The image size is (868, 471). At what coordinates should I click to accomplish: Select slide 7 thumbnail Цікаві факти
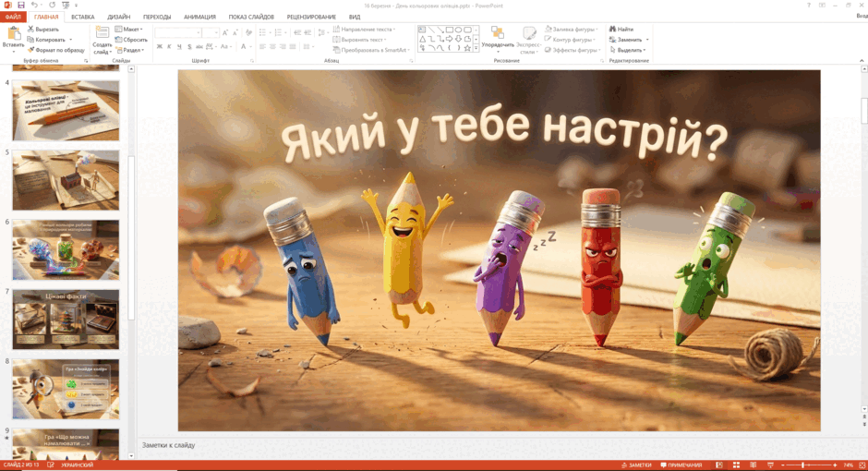[66, 320]
